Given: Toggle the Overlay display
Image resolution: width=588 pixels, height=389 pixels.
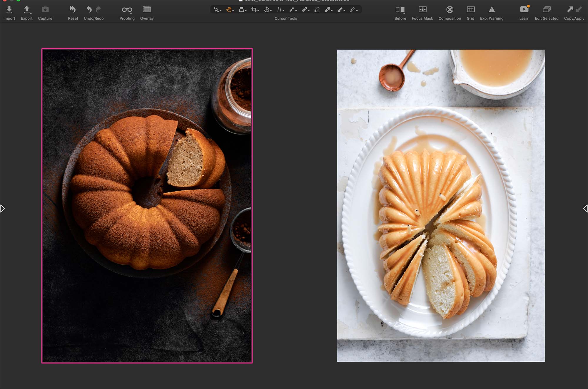Looking at the screenshot, I should click(x=147, y=10).
